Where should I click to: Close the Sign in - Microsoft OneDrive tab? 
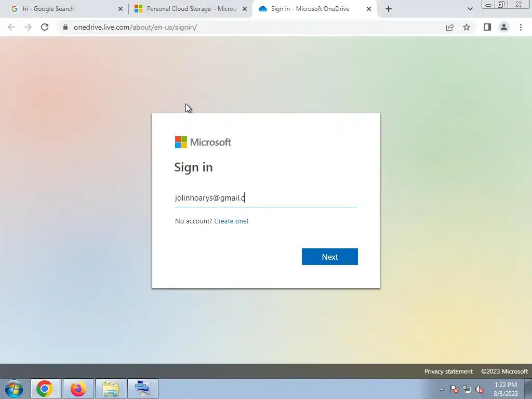click(x=369, y=9)
